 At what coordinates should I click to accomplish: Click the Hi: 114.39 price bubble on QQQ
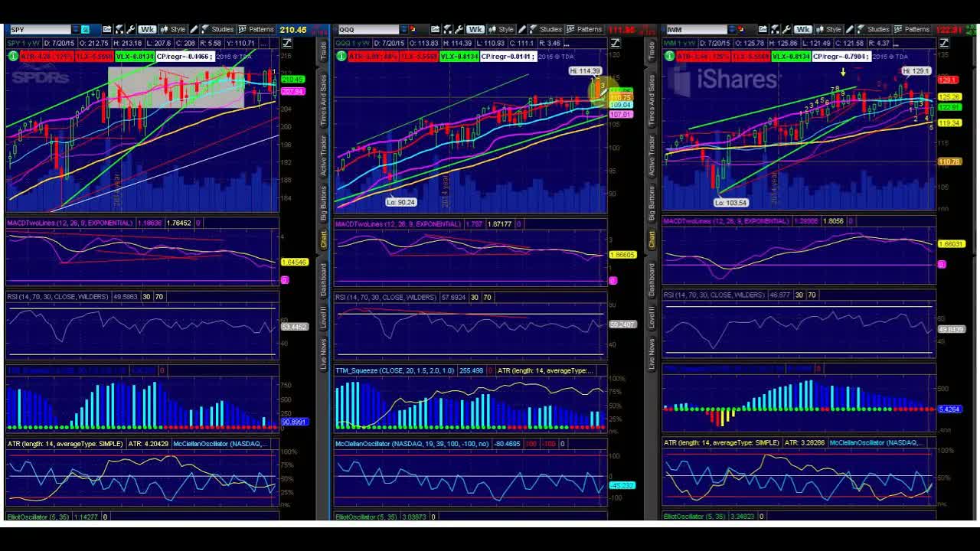coord(585,71)
